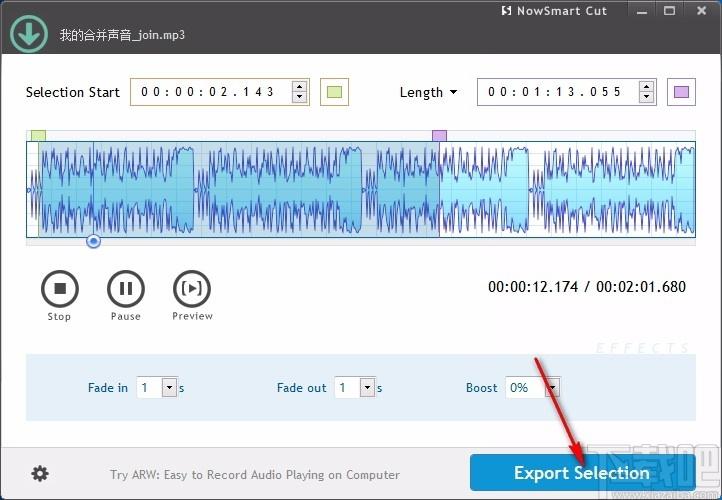Decrease the Length value with the down arrow
The width and height of the screenshot is (722, 500).
(x=646, y=97)
